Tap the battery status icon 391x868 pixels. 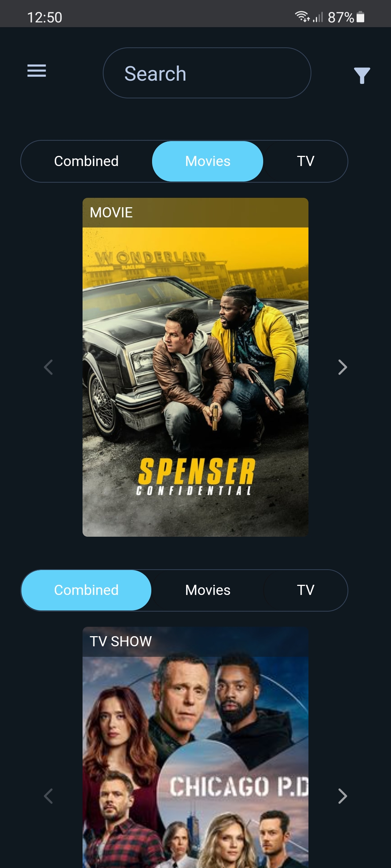(360, 17)
